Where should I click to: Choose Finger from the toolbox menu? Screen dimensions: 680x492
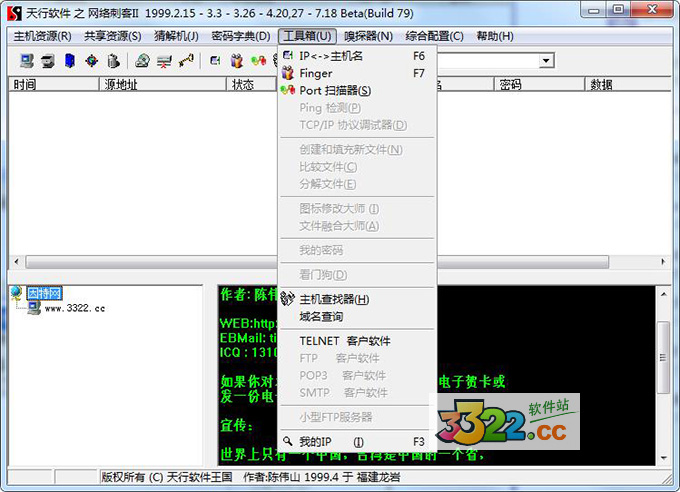(356, 73)
